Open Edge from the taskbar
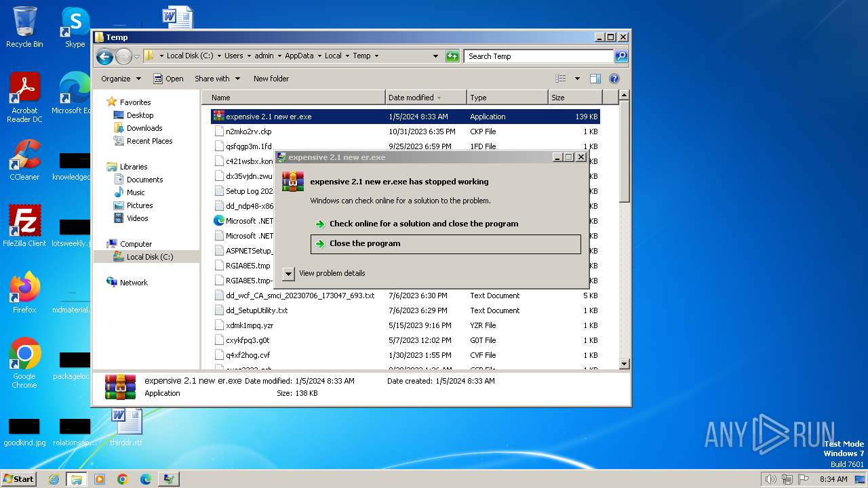Viewport: 868px width, 488px height. 146,479
